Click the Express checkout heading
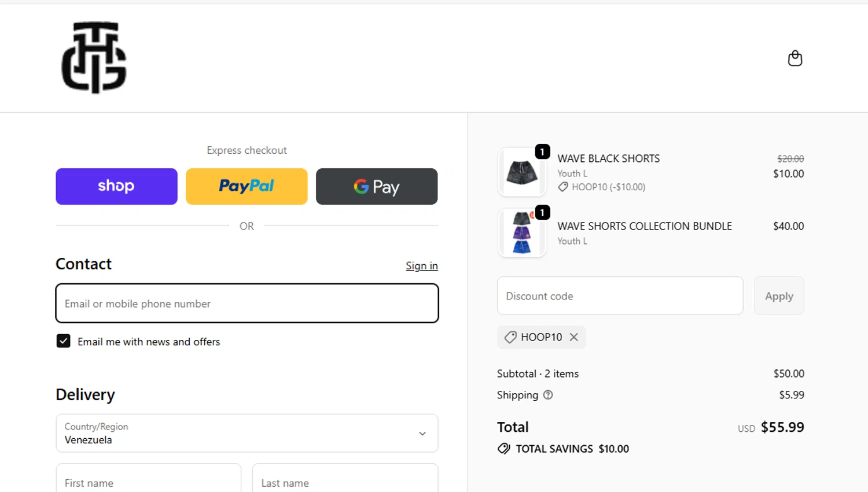This screenshot has height=492, width=868. coord(247,150)
